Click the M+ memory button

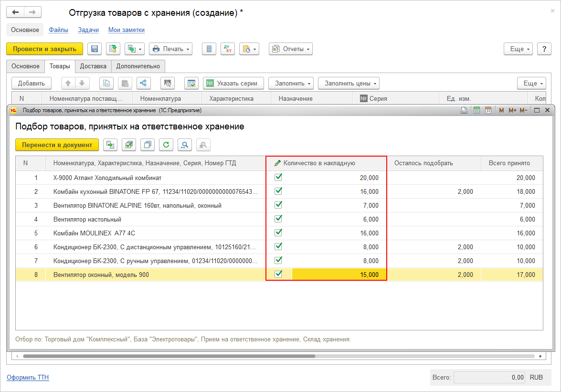(x=512, y=110)
